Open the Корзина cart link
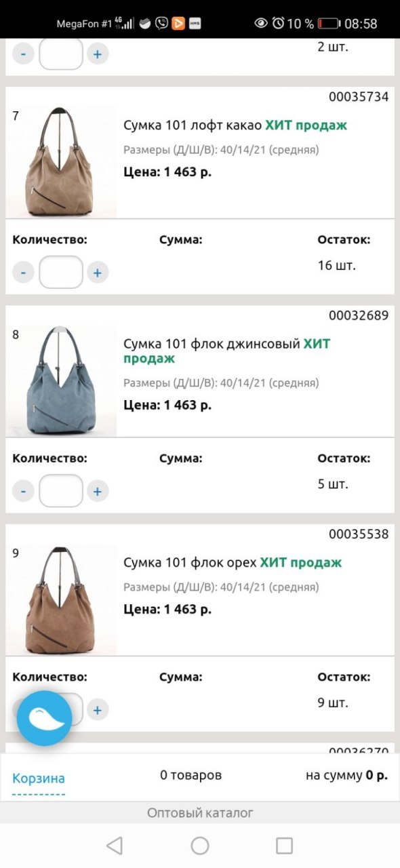This screenshot has height=868, width=400. tap(39, 778)
